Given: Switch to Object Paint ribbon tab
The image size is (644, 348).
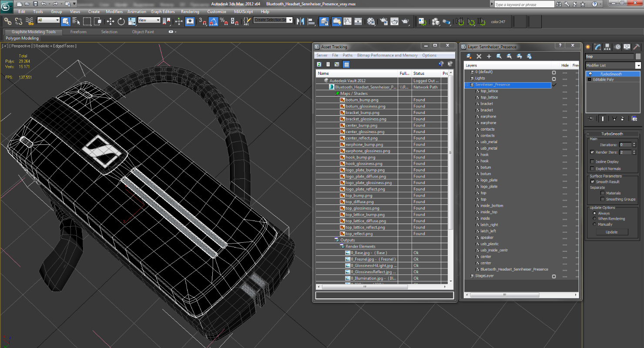Looking at the screenshot, I should tap(143, 32).
